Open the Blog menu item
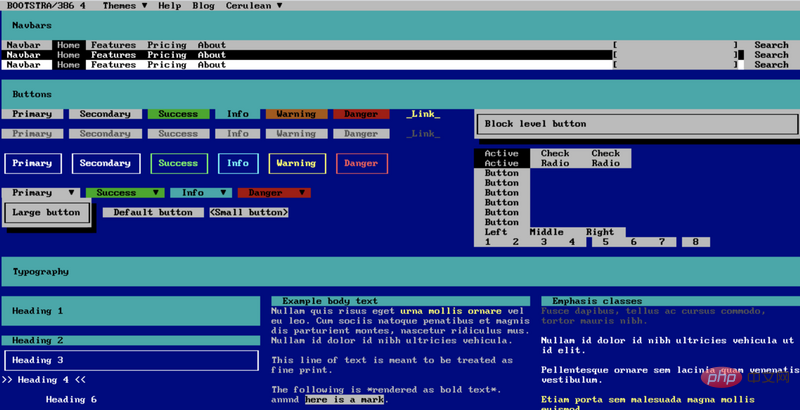Image resolution: width=800 pixels, height=410 pixels. coord(203,5)
